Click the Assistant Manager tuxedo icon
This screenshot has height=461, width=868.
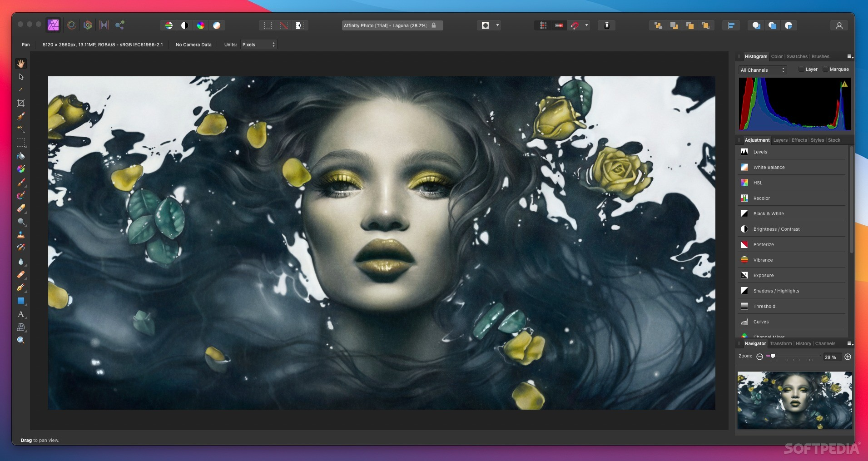tap(606, 25)
